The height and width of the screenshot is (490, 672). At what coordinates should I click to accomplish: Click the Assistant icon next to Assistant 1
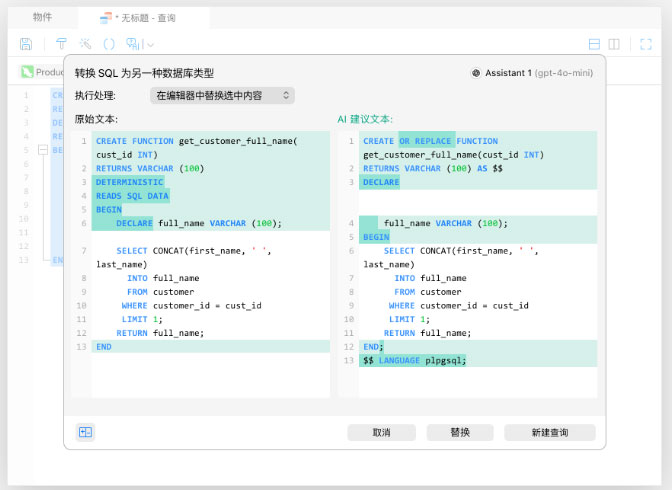[x=476, y=73]
